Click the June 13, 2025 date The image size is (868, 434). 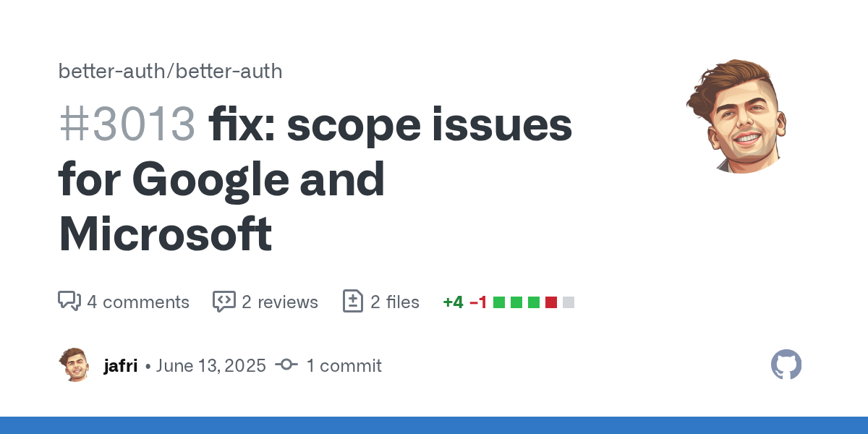(x=210, y=365)
